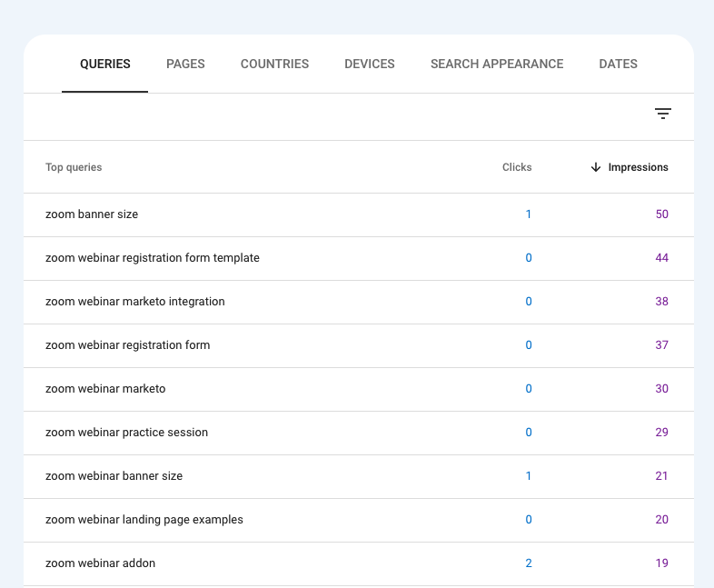The width and height of the screenshot is (714, 588).
Task: Click 'zoom webinar marketo integration' row
Action: (x=135, y=302)
